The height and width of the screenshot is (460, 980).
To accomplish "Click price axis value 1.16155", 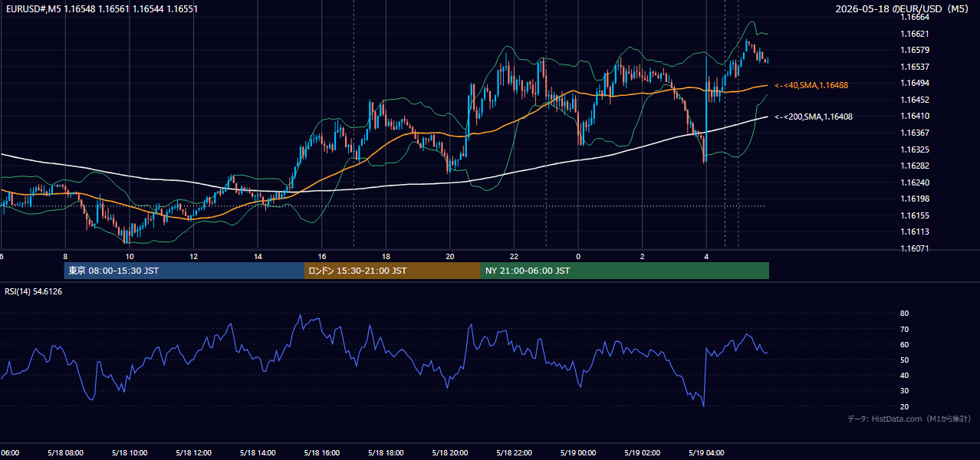I will tap(914, 215).
